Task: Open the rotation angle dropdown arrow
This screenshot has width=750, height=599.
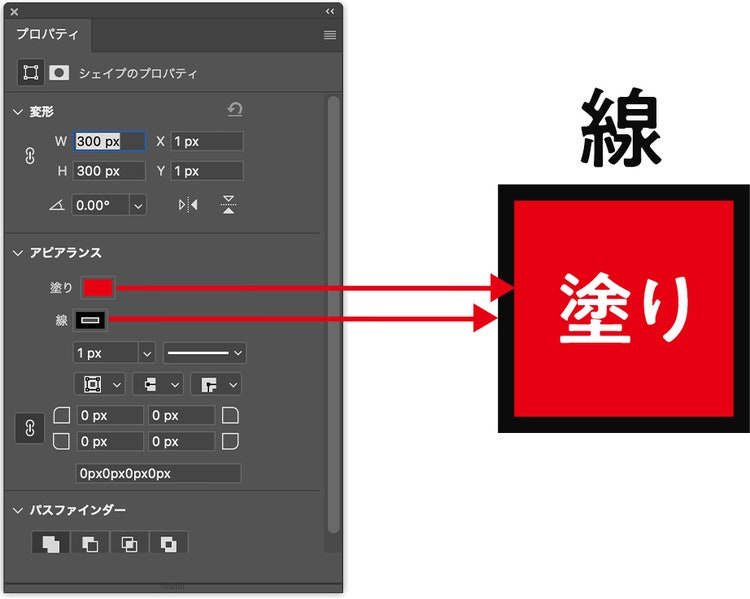Action: (138, 206)
